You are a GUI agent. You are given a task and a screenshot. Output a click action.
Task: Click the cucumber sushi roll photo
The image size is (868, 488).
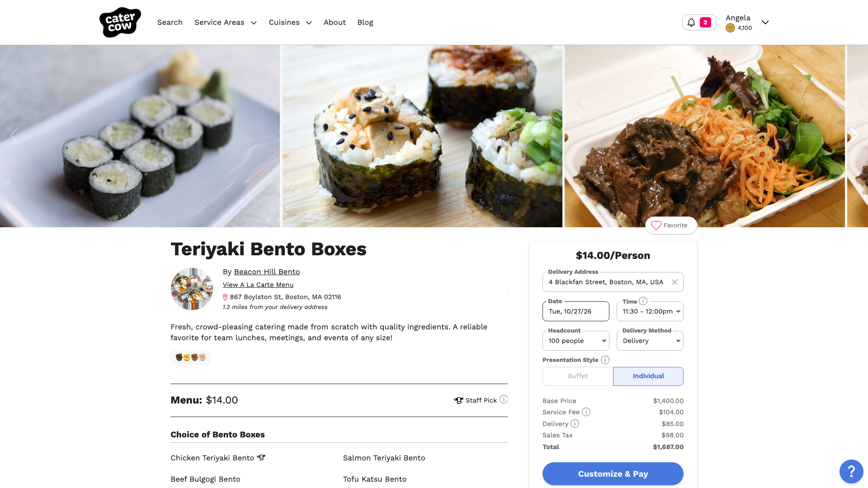(140, 136)
